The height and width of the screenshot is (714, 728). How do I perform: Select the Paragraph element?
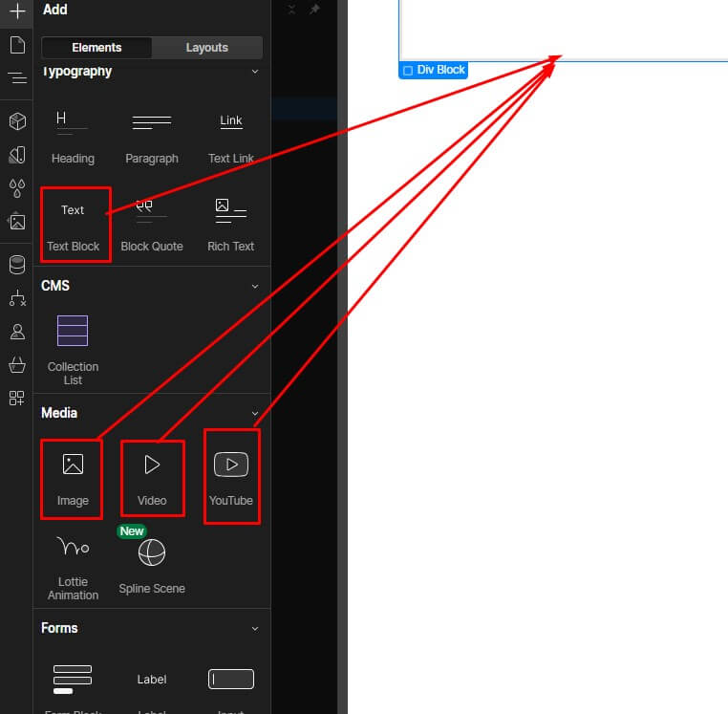pyautogui.click(x=152, y=138)
